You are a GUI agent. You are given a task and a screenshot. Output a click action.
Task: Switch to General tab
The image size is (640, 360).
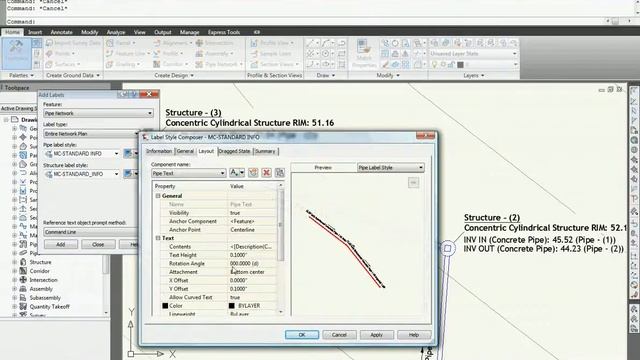coord(185,151)
